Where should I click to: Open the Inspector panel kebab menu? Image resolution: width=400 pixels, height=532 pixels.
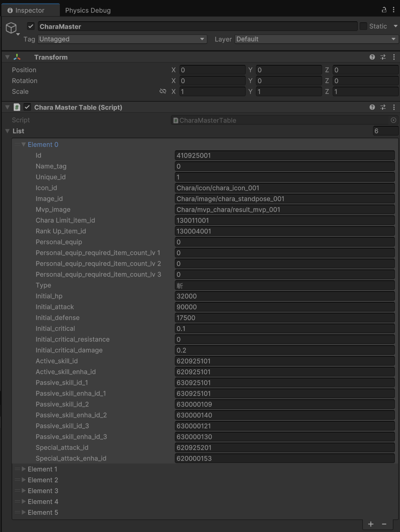coord(394,10)
